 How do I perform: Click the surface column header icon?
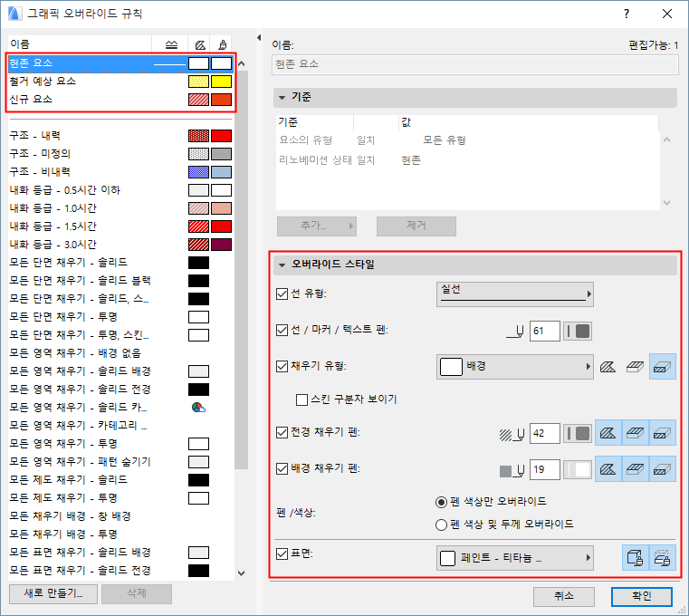coord(223,44)
